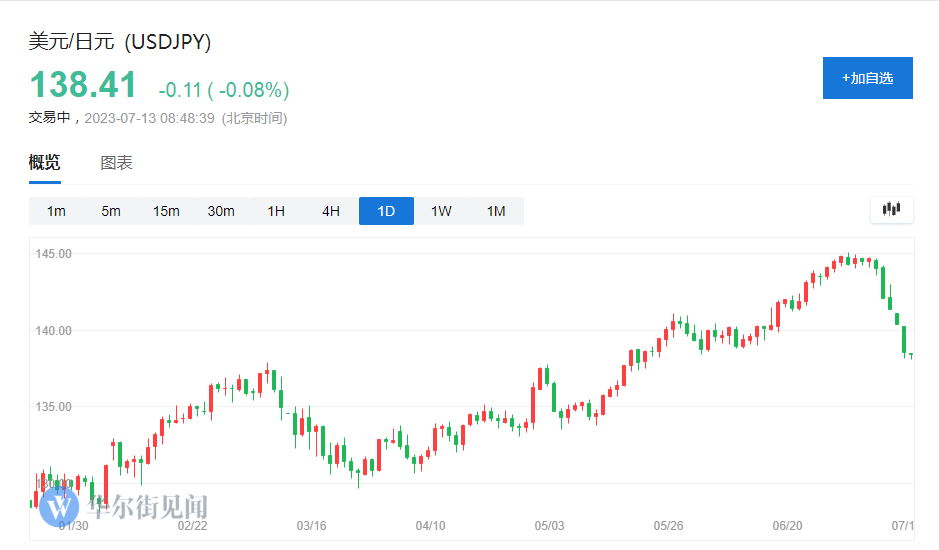939x550 pixels.
Task: Select the 1m timeframe
Action: coord(56,211)
